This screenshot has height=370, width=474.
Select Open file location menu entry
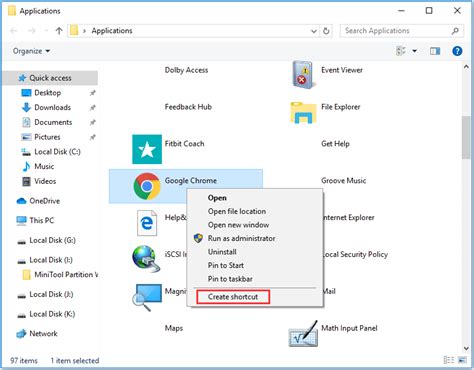tap(237, 211)
